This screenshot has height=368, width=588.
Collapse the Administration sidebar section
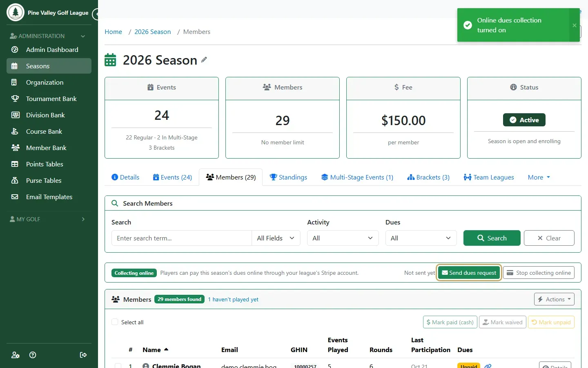pyautogui.click(x=49, y=36)
